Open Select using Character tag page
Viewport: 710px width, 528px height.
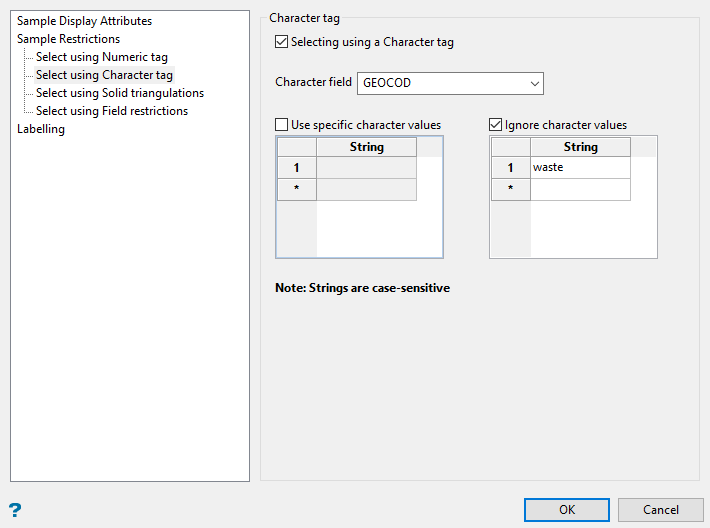pos(104,75)
